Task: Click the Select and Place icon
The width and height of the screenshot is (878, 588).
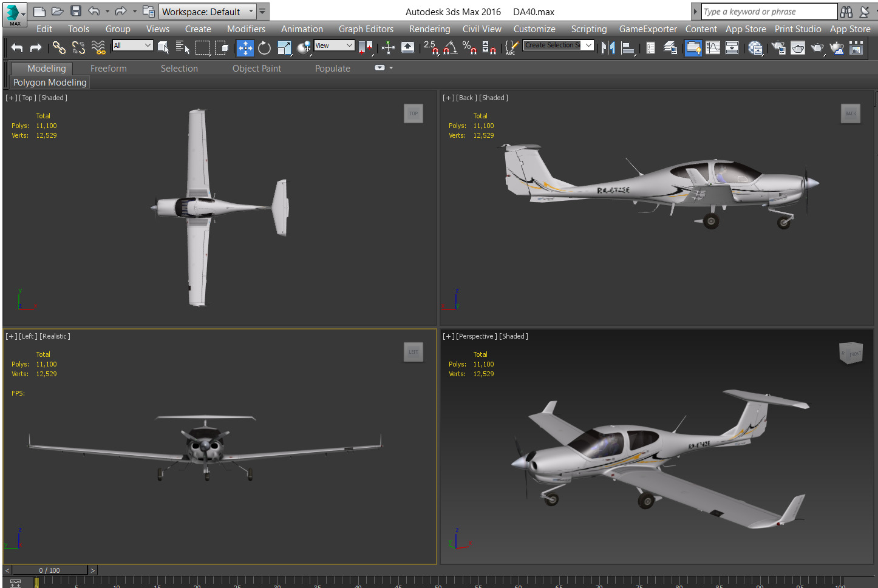Action: point(304,48)
